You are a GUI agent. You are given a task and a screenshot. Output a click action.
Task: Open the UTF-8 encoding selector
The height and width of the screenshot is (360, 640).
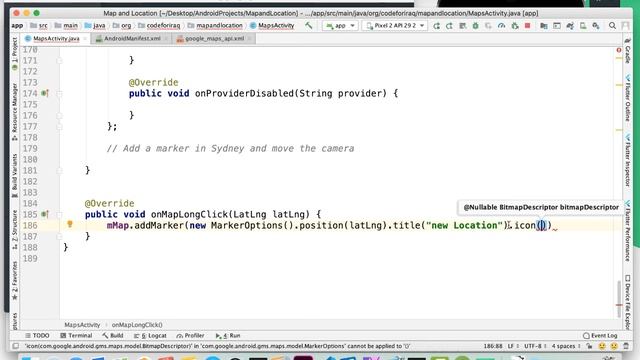point(535,346)
